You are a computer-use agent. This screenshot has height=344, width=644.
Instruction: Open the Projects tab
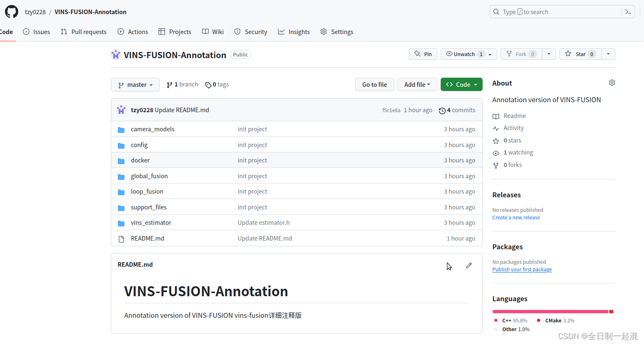(x=175, y=32)
